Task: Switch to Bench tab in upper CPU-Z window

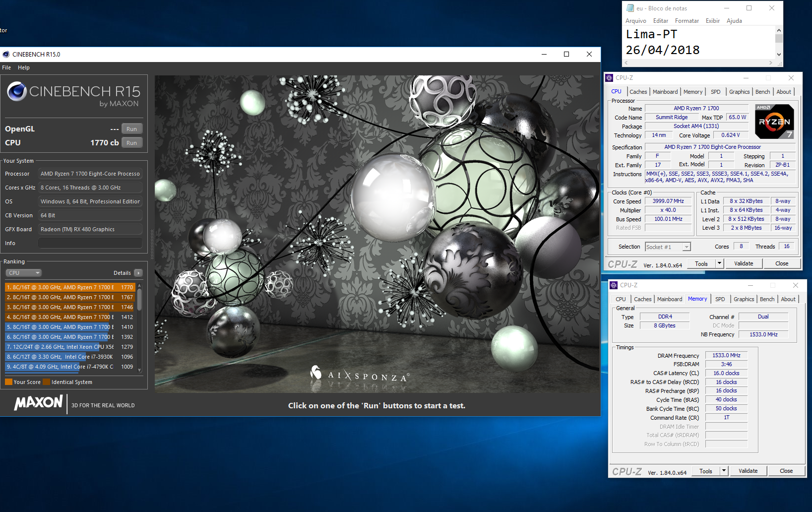Action: [x=763, y=92]
